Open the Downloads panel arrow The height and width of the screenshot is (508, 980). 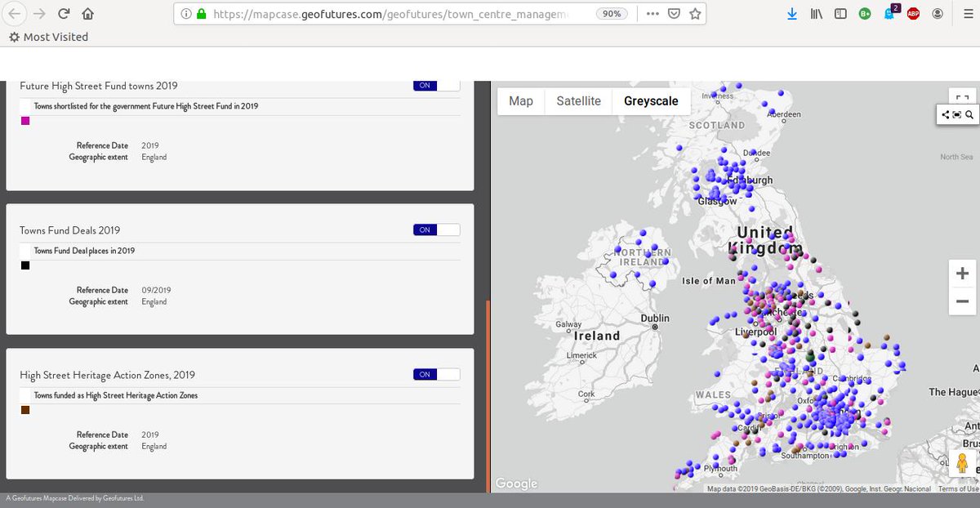pyautogui.click(x=792, y=14)
